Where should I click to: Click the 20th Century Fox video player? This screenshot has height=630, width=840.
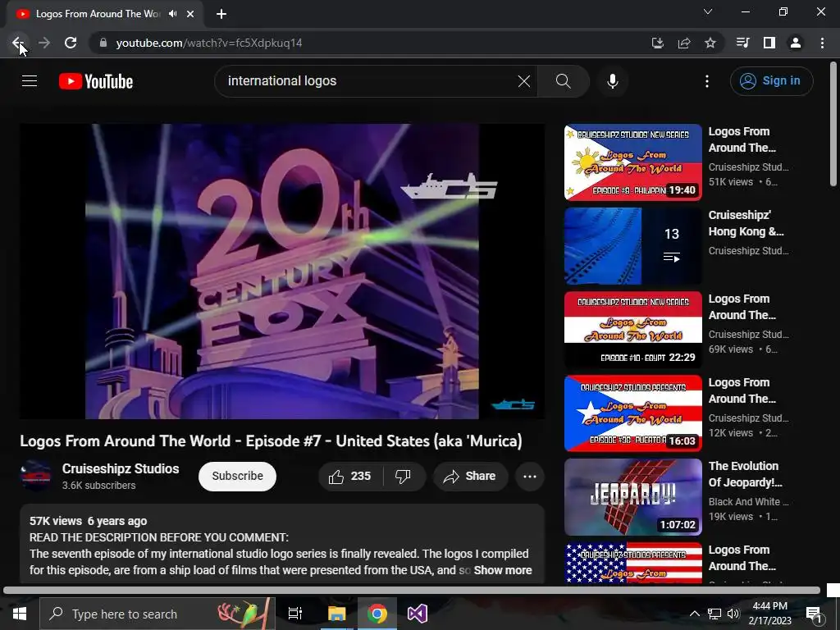point(282,271)
